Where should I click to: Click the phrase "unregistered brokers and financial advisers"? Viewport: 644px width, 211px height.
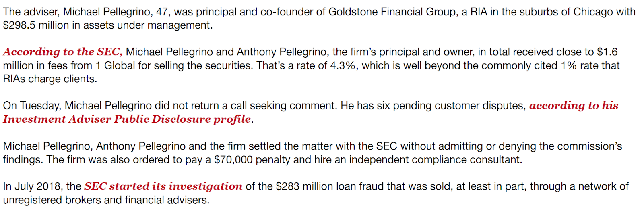pos(105,200)
